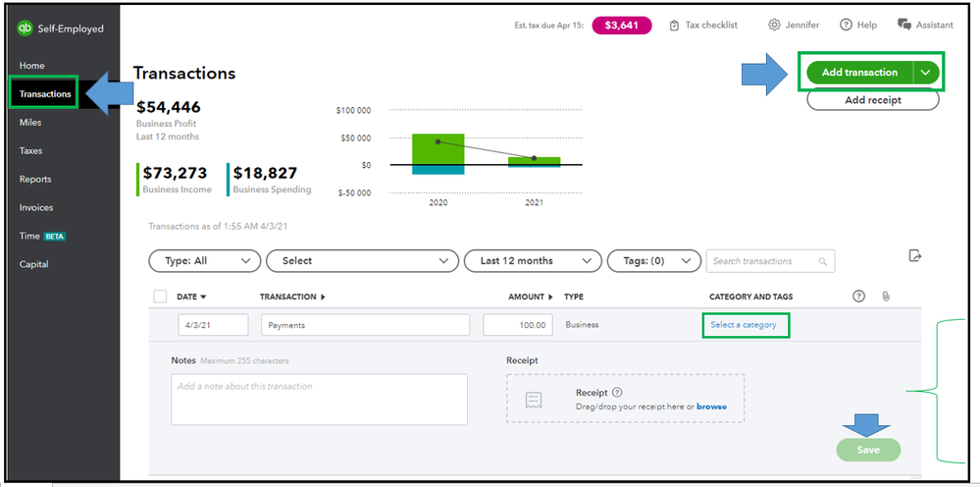Click the Select a category link
Viewport: 980px width, 487px height.
pos(744,325)
